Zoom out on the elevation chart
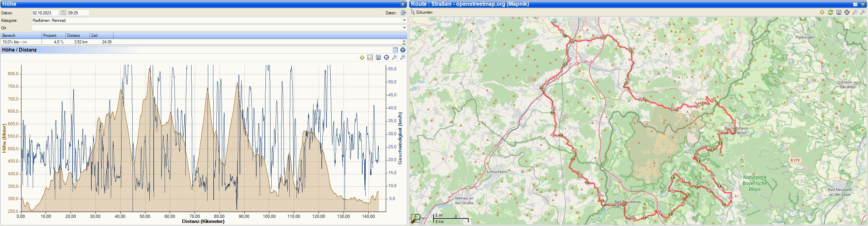Viewport: 868px width, 226px height. (395, 57)
